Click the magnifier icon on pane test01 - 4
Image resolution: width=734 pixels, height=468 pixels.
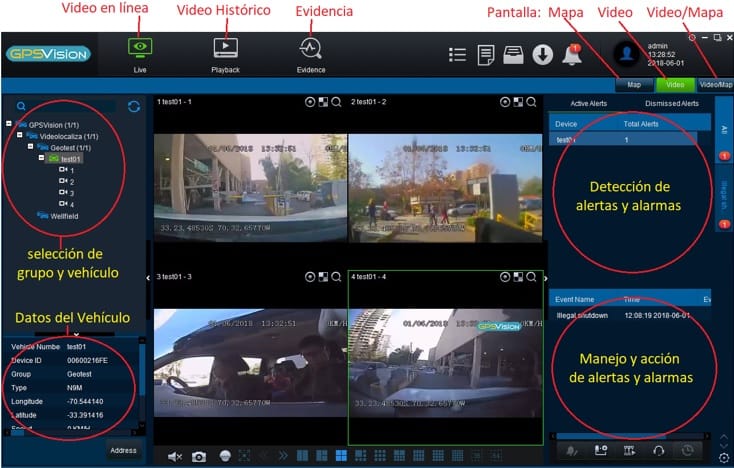[531, 277]
